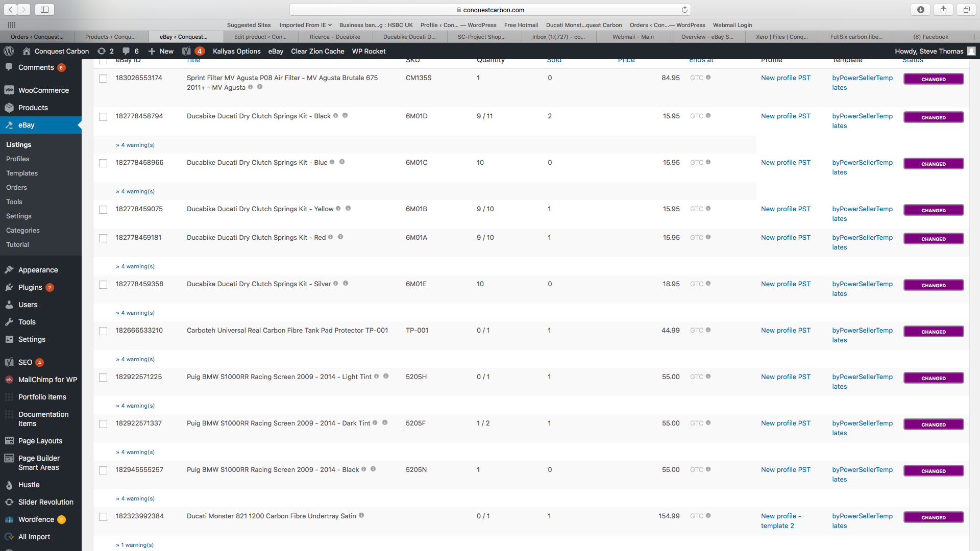Select checkbox for listing 183026553174
This screenshot has height=551, width=980.
point(103,79)
